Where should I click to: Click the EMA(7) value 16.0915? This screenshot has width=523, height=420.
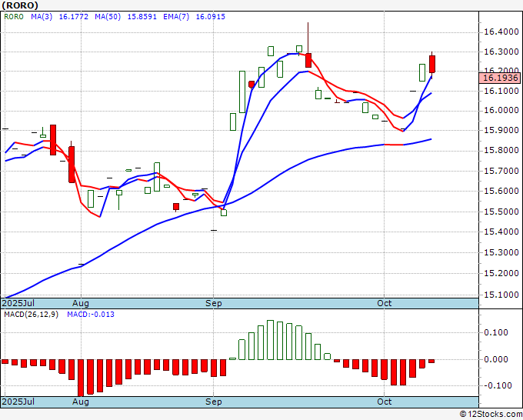pyautogui.click(x=211, y=17)
